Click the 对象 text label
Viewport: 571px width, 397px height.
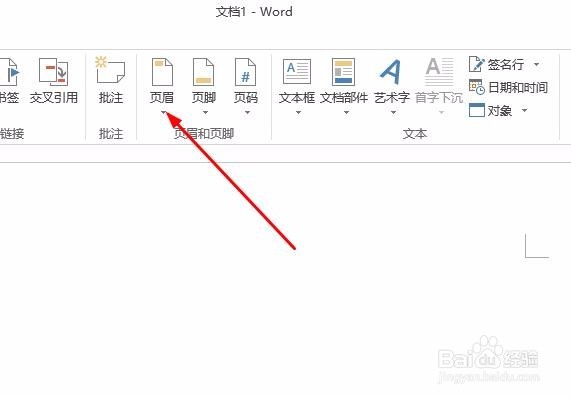tap(500, 110)
